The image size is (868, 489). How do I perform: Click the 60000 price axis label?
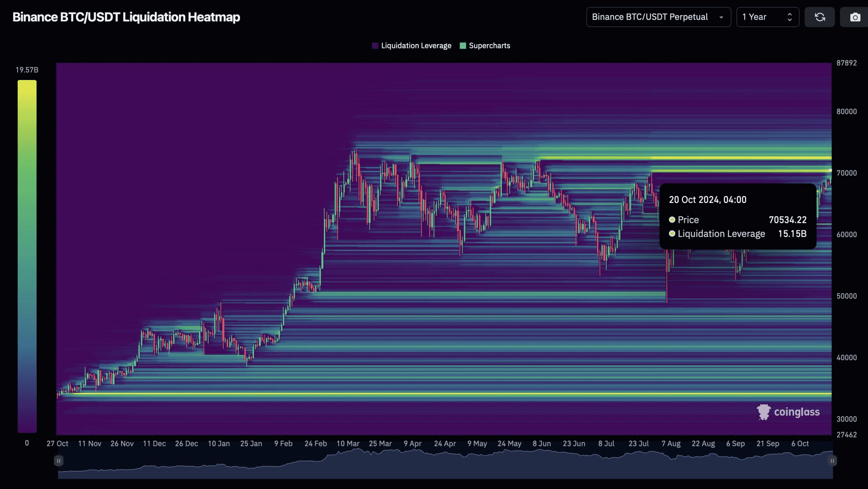click(847, 235)
